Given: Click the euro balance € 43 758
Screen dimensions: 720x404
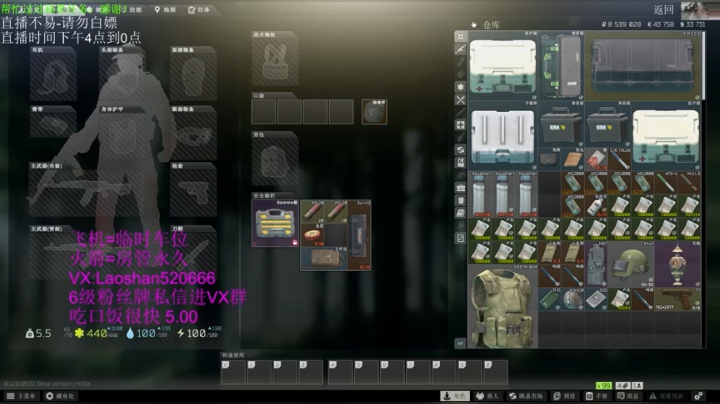Looking at the screenshot, I should pyautogui.click(x=660, y=24).
